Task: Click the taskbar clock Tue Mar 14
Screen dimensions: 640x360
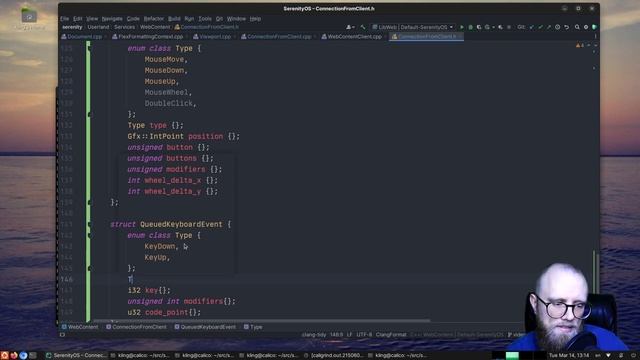Action: tap(569, 356)
